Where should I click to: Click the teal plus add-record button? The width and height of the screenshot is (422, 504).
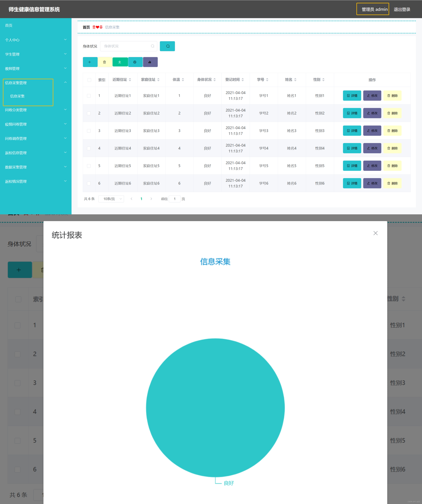coord(90,62)
